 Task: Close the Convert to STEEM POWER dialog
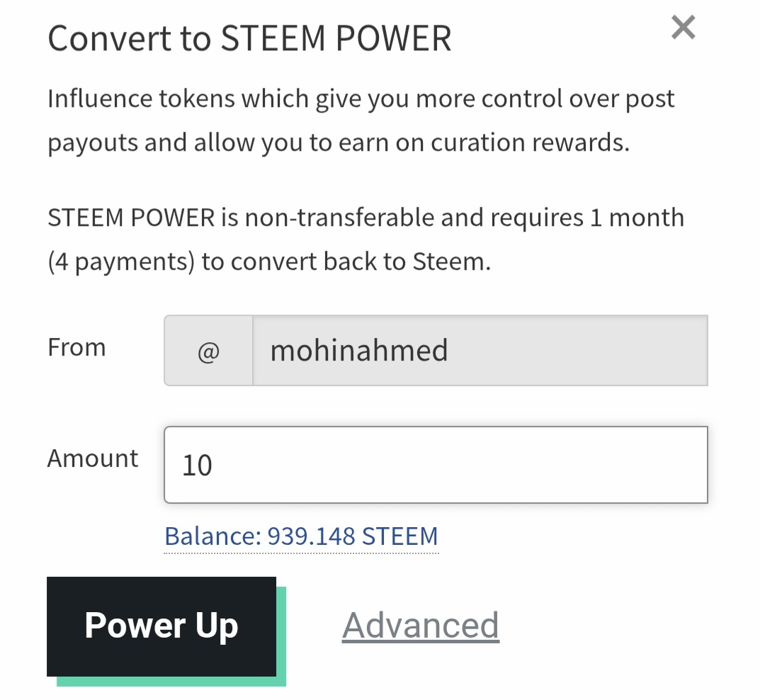(x=683, y=28)
